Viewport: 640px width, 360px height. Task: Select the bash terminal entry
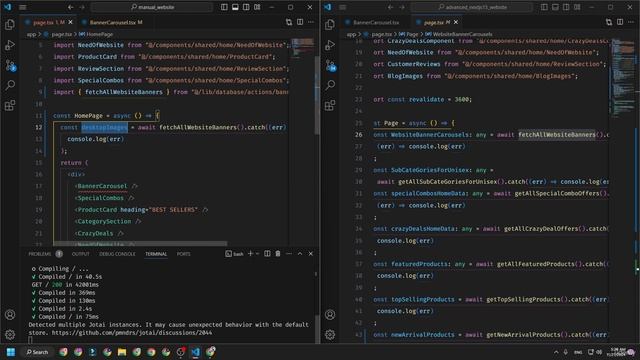(x=234, y=253)
